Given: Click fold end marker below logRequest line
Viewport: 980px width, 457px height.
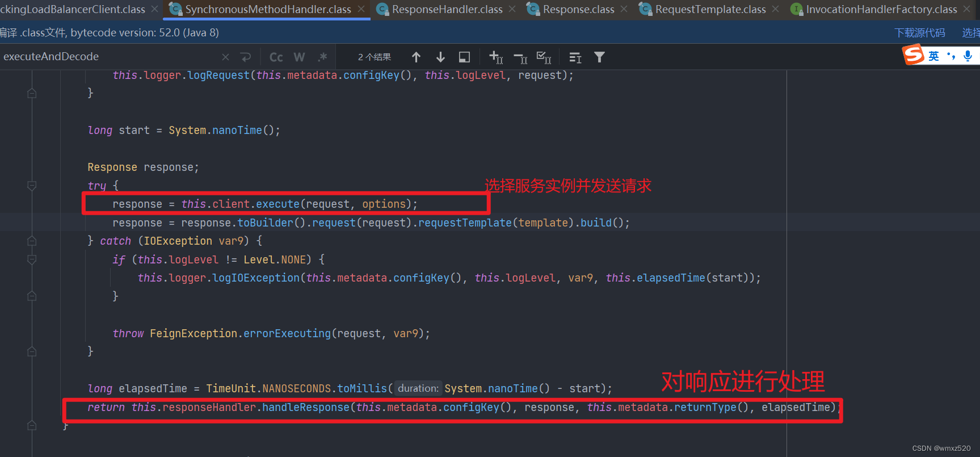Looking at the screenshot, I should pyautogui.click(x=32, y=93).
